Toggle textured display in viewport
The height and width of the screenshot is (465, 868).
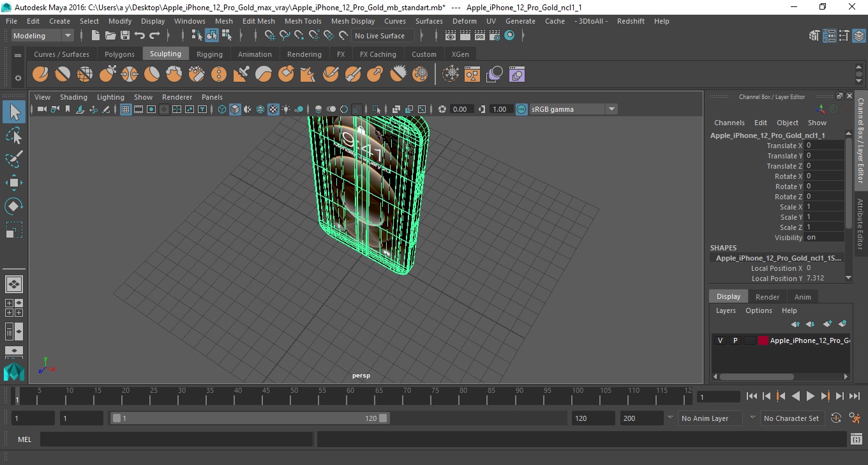click(x=273, y=109)
